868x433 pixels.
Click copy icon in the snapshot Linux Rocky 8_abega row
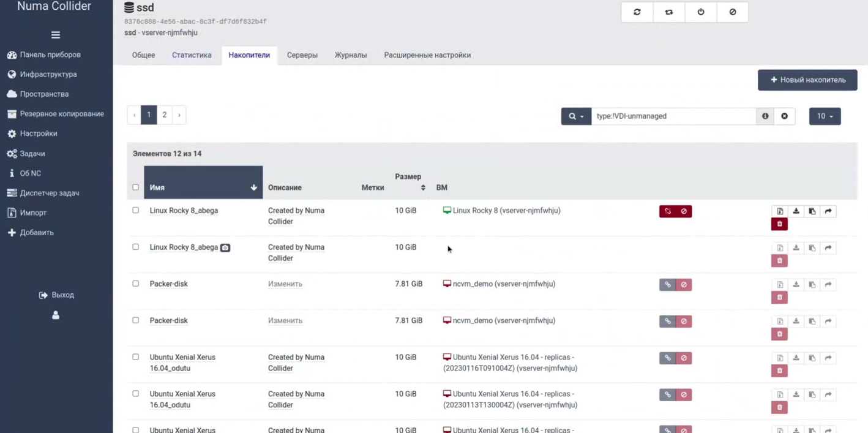[812, 248]
